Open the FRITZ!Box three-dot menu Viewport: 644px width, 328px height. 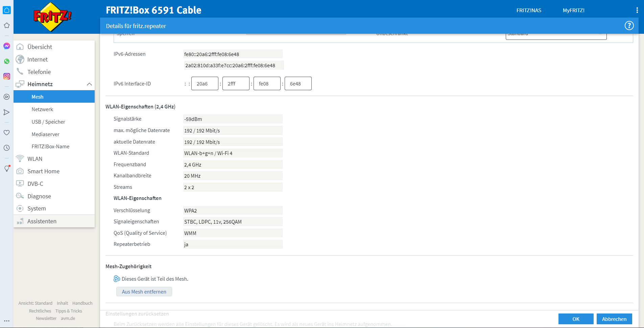pyautogui.click(x=637, y=10)
